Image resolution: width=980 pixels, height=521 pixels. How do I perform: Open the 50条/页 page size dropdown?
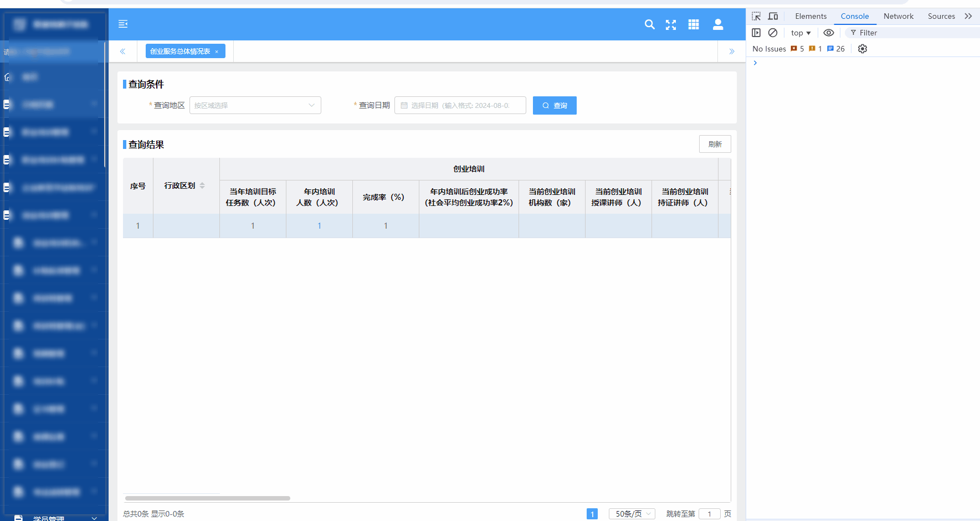point(632,514)
